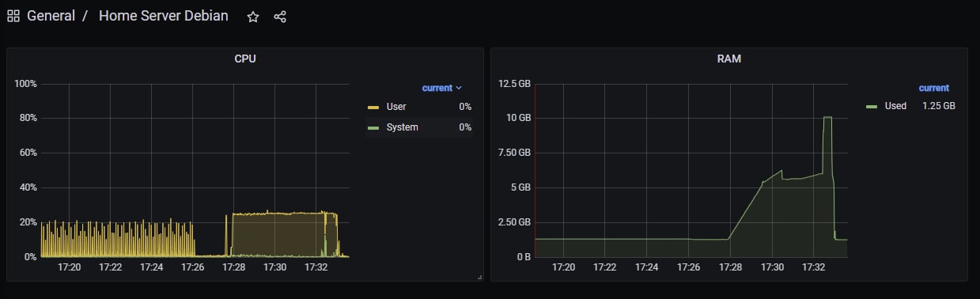Toggle the User series in CPU legend

coord(395,106)
